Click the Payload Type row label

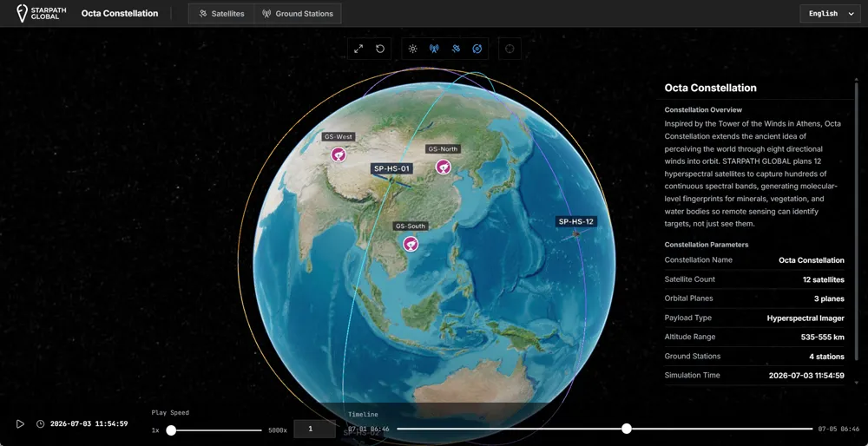(x=688, y=318)
